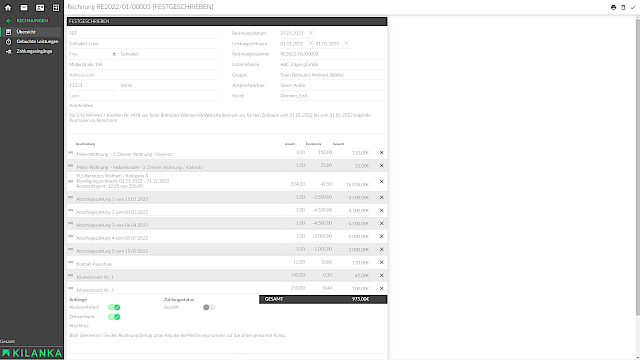Click the Adresszusatz input field
This screenshot has width=640, height=360.
143,75
